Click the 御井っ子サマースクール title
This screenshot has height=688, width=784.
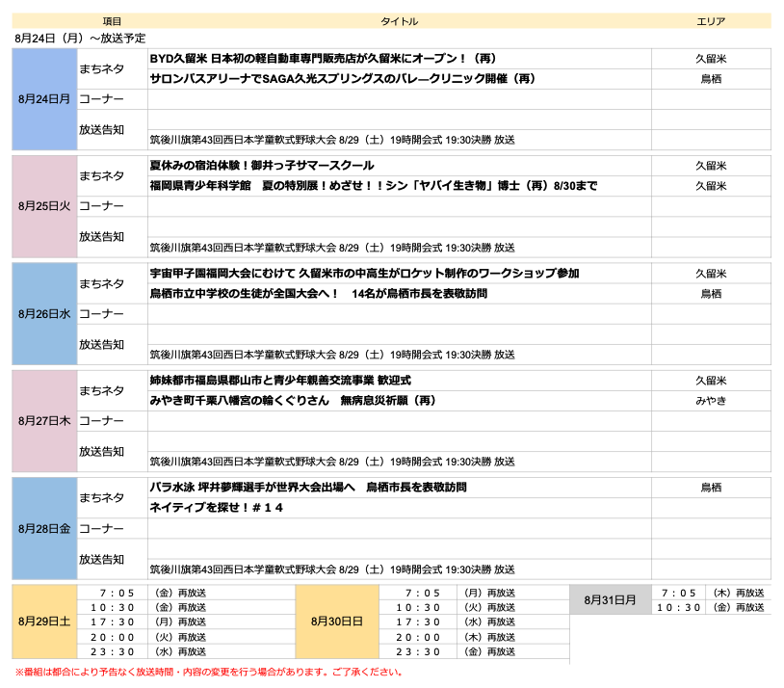(262, 166)
